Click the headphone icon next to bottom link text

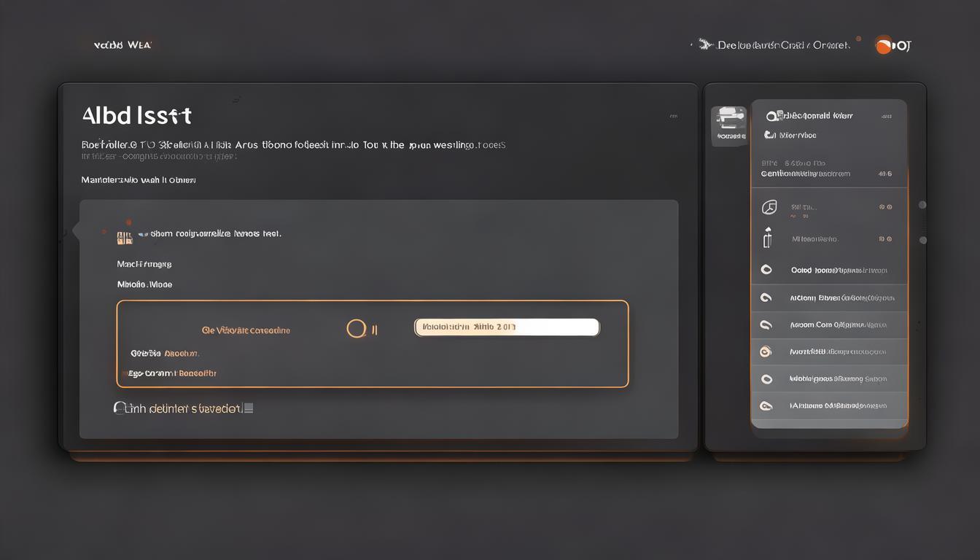pyautogui.click(x=120, y=408)
